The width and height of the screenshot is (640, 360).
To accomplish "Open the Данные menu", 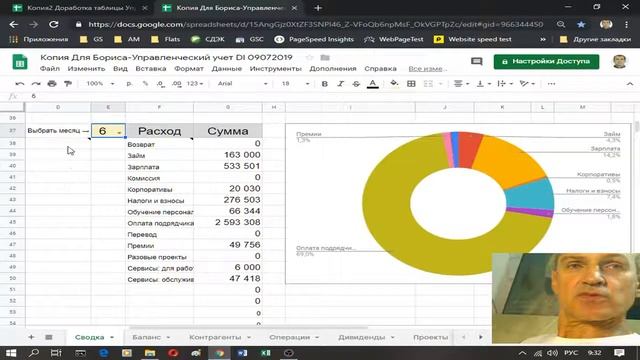I will (x=227, y=69).
